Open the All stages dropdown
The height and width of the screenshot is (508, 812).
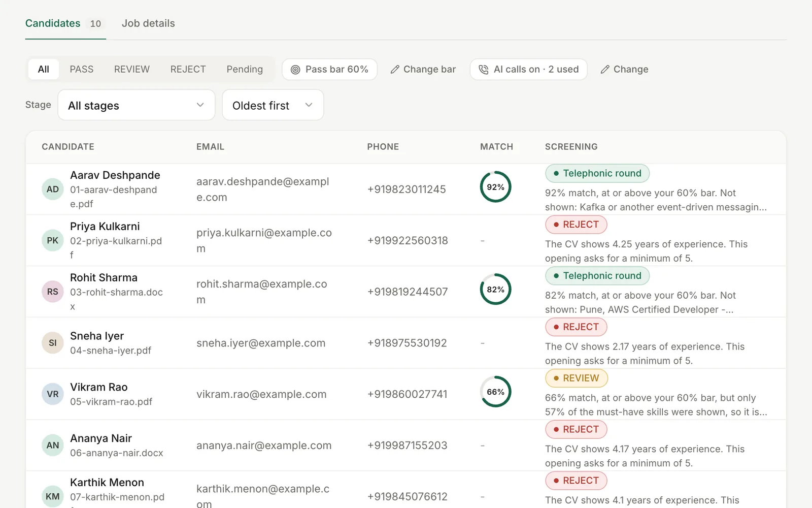[137, 105]
